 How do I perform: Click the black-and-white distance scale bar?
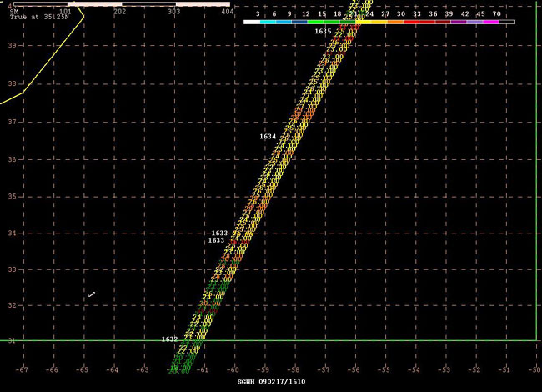point(122,4)
